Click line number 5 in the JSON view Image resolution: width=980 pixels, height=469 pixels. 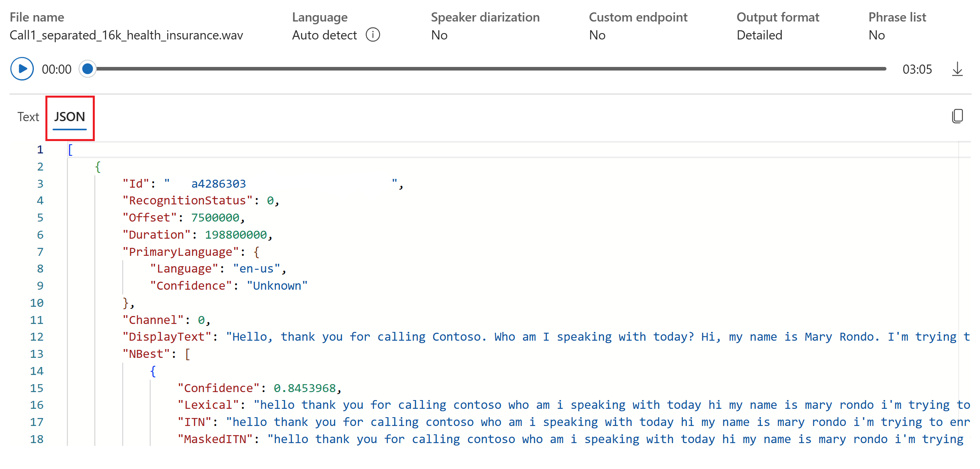coord(40,218)
